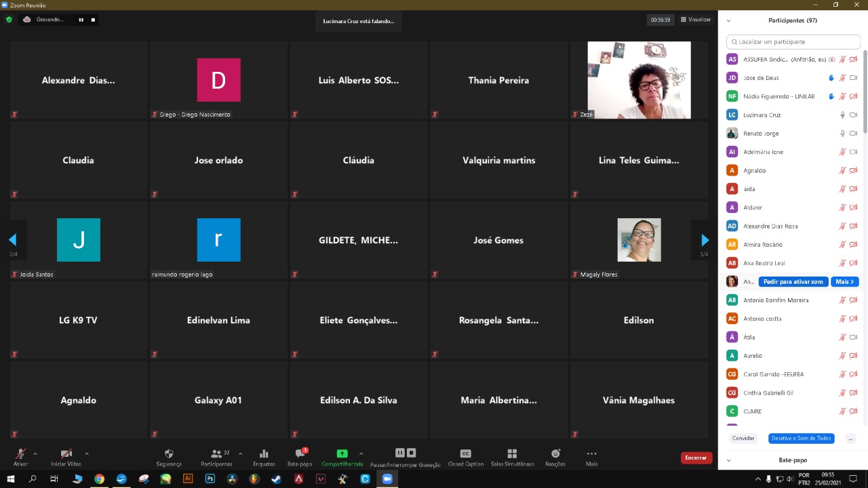Open the Mais options ellipsis

click(x=591, y=453)
